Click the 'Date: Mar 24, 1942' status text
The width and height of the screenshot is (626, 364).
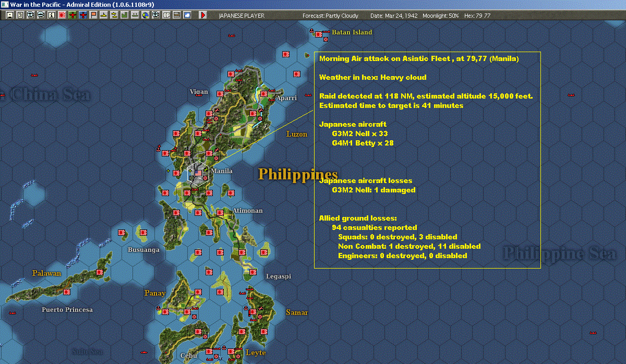pyautogui.click(x=394, y=16)
